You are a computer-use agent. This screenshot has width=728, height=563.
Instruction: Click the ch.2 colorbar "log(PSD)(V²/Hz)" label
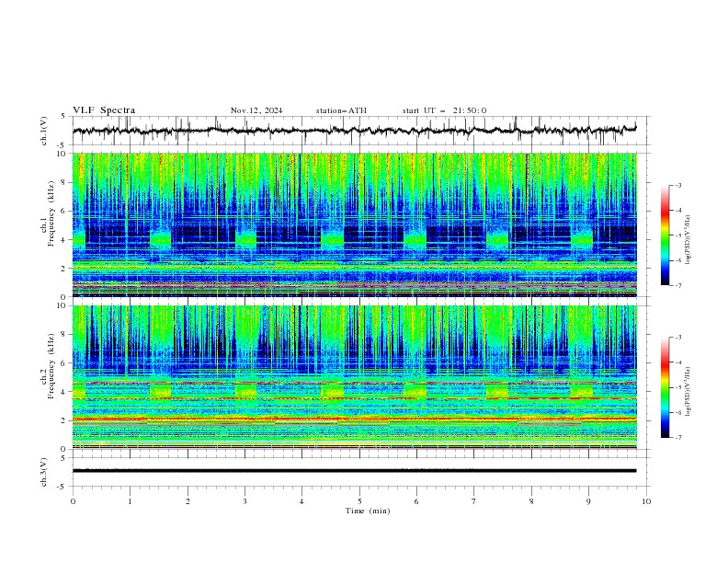pos(688,392)
